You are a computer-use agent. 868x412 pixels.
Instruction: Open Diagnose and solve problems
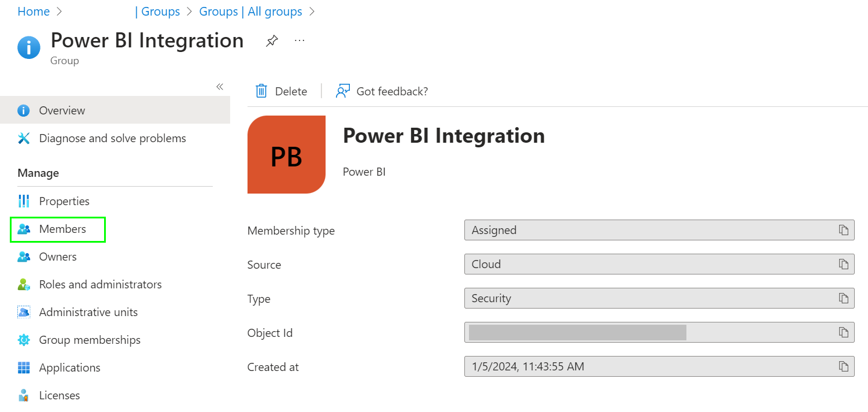(x=112, y=138)
